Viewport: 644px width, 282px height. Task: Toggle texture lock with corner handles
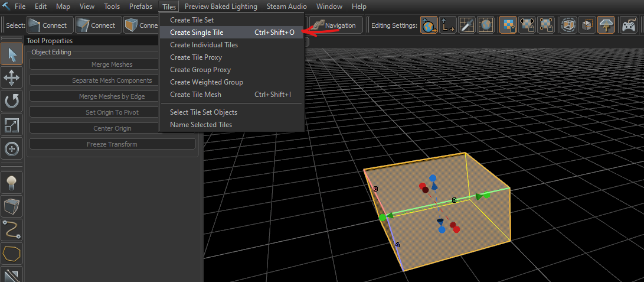point(546,25)
